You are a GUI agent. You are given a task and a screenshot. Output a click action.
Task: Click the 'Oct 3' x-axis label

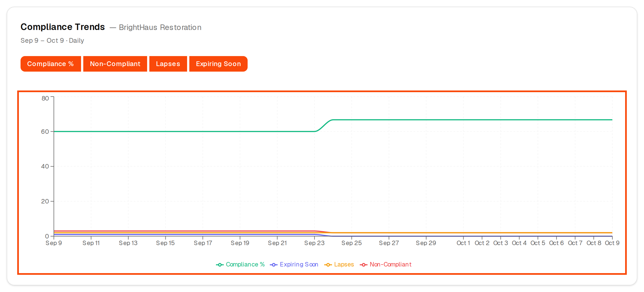pyautogui.click(x=500, y=243)
